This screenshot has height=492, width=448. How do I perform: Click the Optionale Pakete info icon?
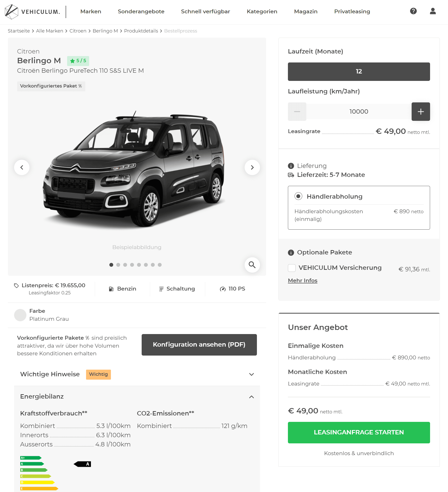pos(291,253)
